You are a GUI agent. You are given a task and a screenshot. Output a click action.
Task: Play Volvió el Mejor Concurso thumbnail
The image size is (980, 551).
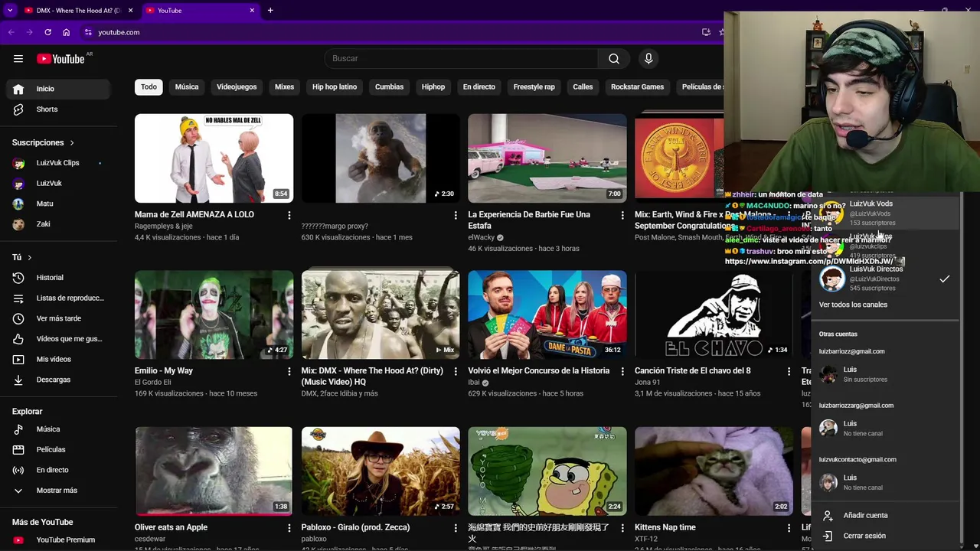[547, 315]
